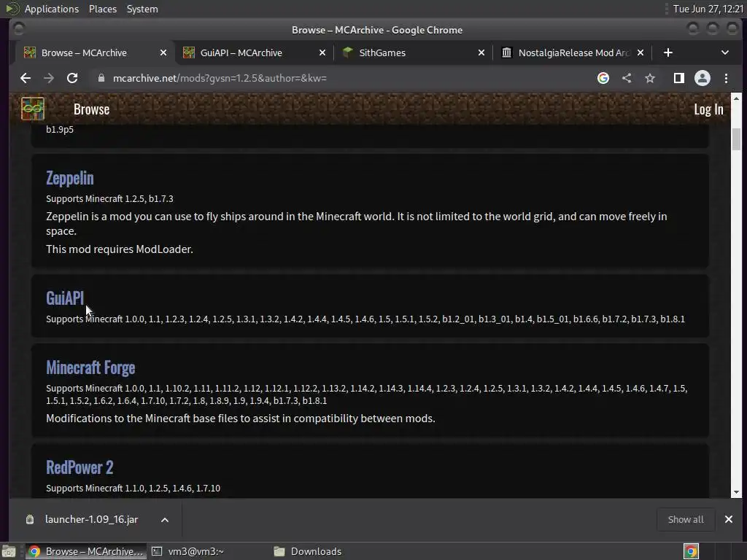Screen dimensions: 747x560
Task: Open Chrome side panel
Action: coord(679,78)
